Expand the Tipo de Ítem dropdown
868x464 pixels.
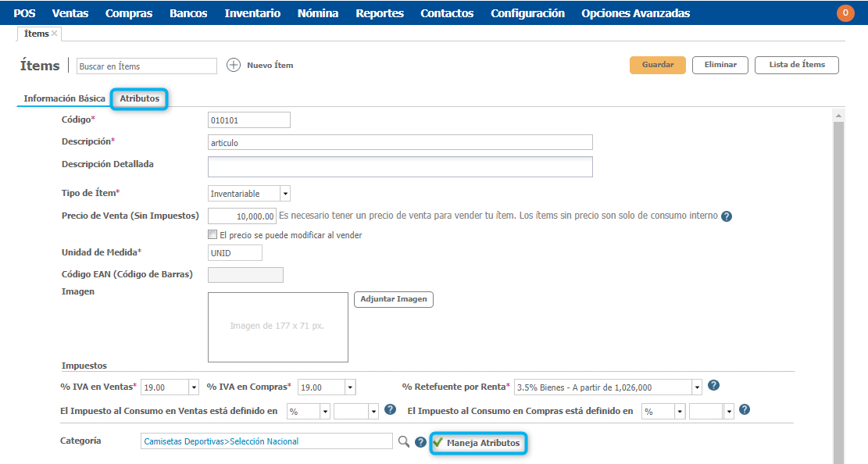coord(285,193)
